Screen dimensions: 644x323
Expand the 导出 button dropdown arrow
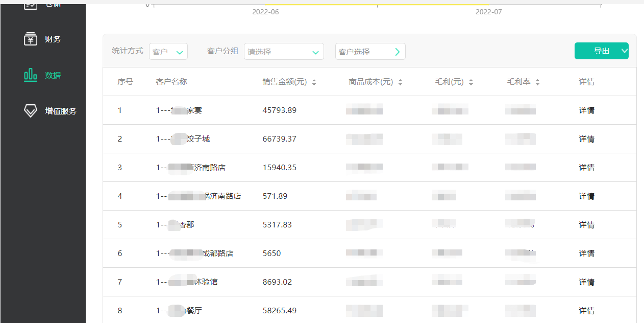coord(624,51)
